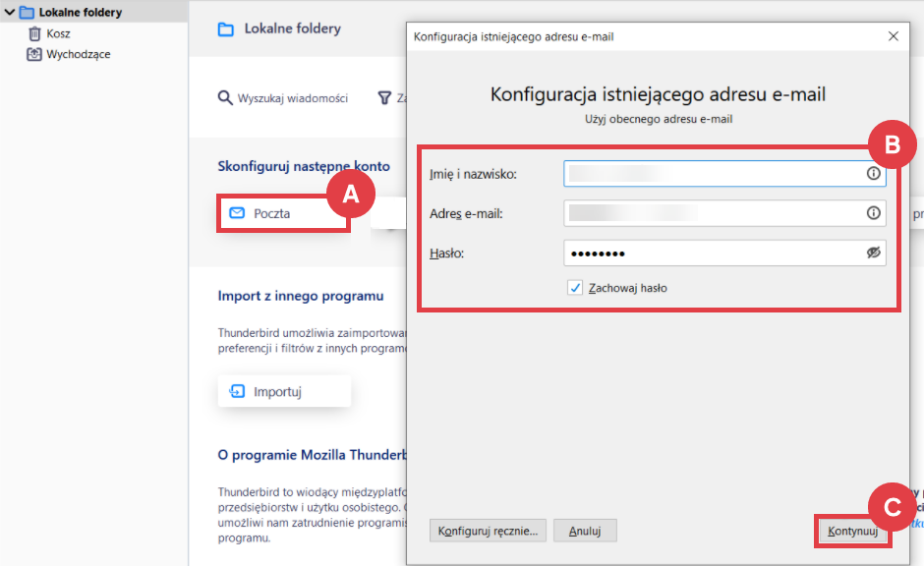Image resolution: width=924 pixels, height=566 pixels.
Task: Click the Lokalne foldery header folder icon
Action: click(x=226, y=29)
